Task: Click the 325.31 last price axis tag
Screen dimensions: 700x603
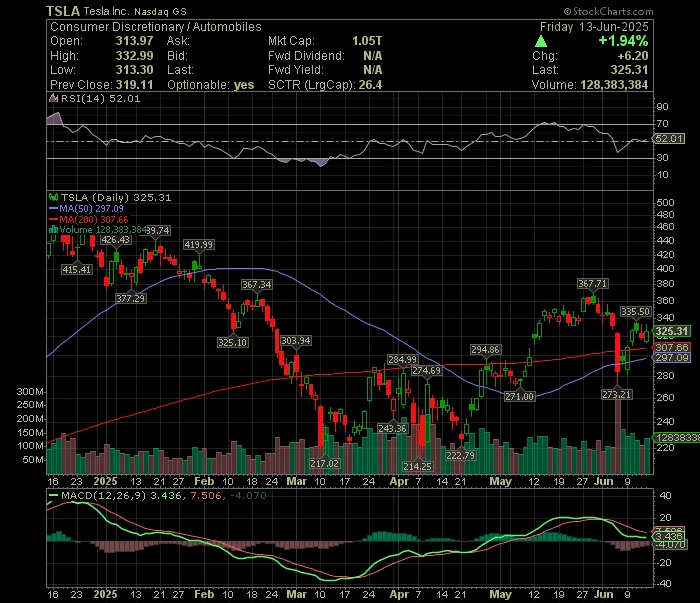Action: point(672,331)
